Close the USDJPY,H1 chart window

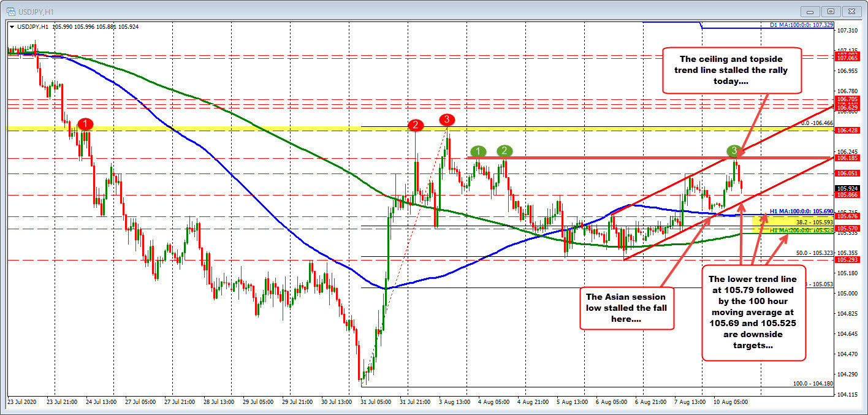pos(852,11)
